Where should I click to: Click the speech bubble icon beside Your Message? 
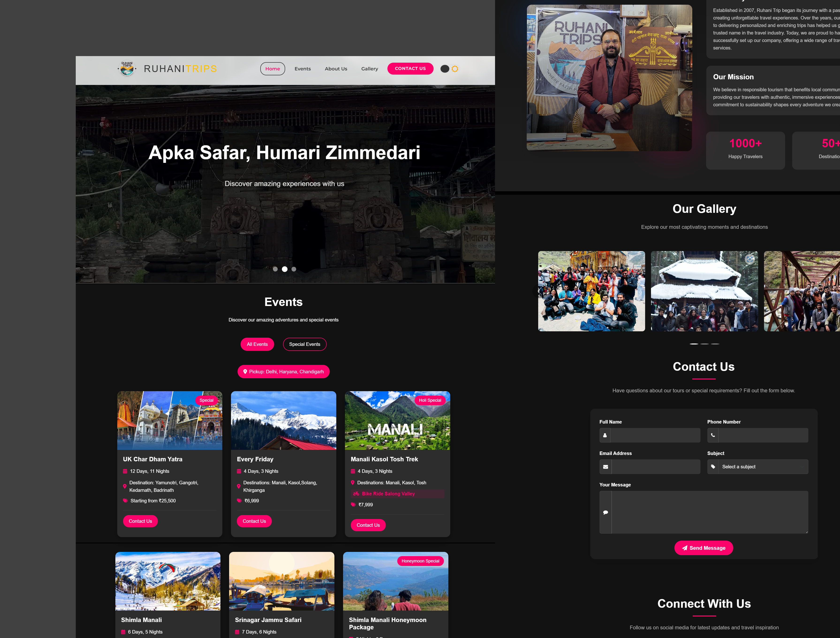tap(605, 512)
